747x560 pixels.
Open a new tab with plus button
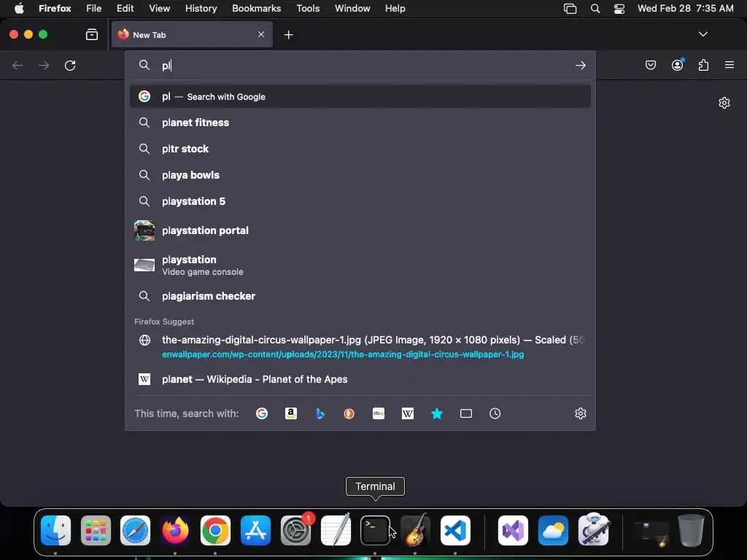(x=288, y=35)
